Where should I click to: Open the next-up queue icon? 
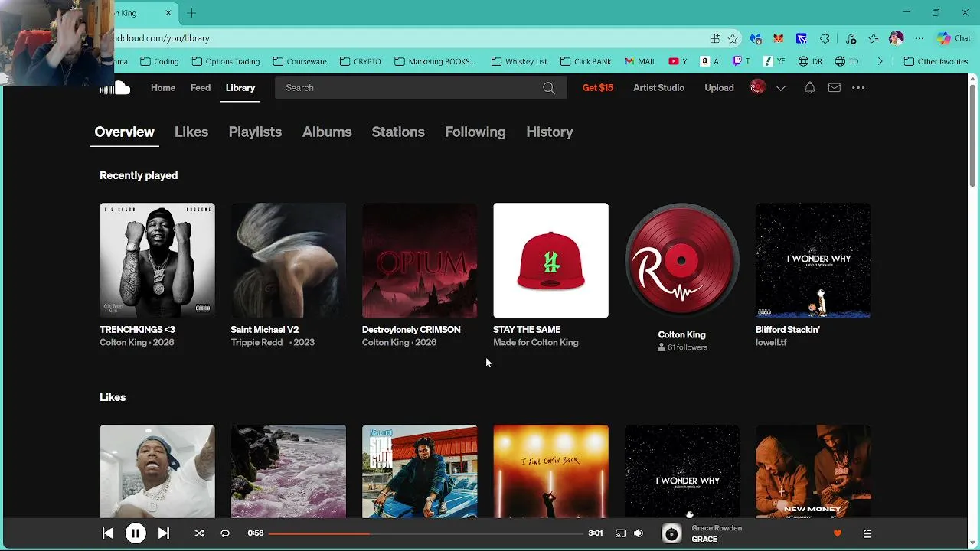point(867,533)
